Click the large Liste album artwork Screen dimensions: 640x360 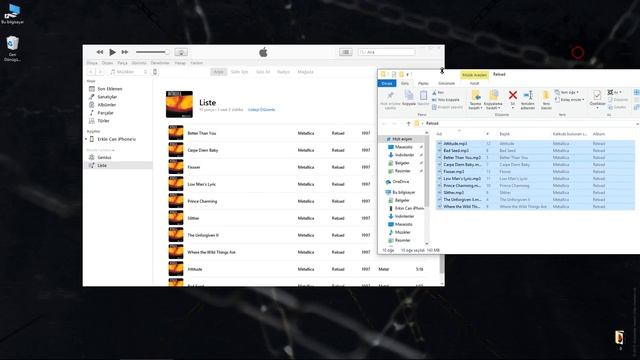[x=179, y=104]
